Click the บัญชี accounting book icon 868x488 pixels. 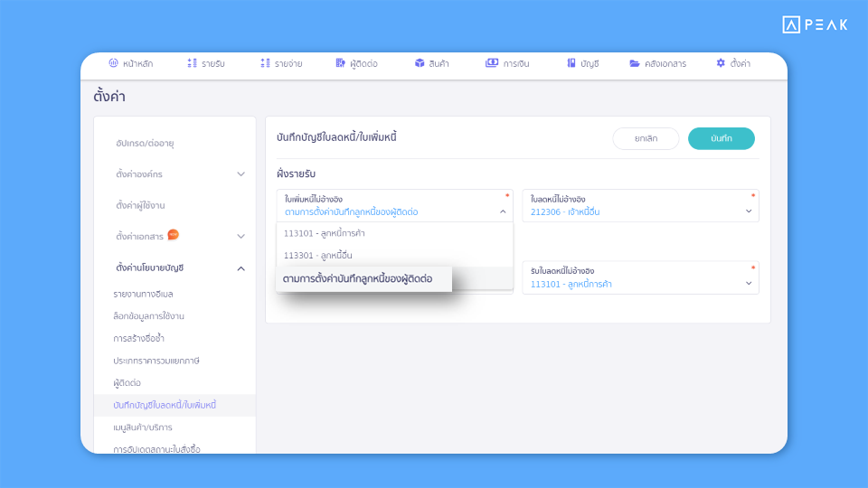pos(571,63)
